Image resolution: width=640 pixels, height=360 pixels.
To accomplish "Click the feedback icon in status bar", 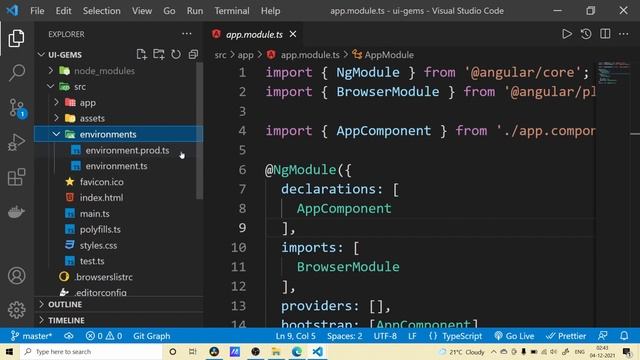I will (602, 336).
